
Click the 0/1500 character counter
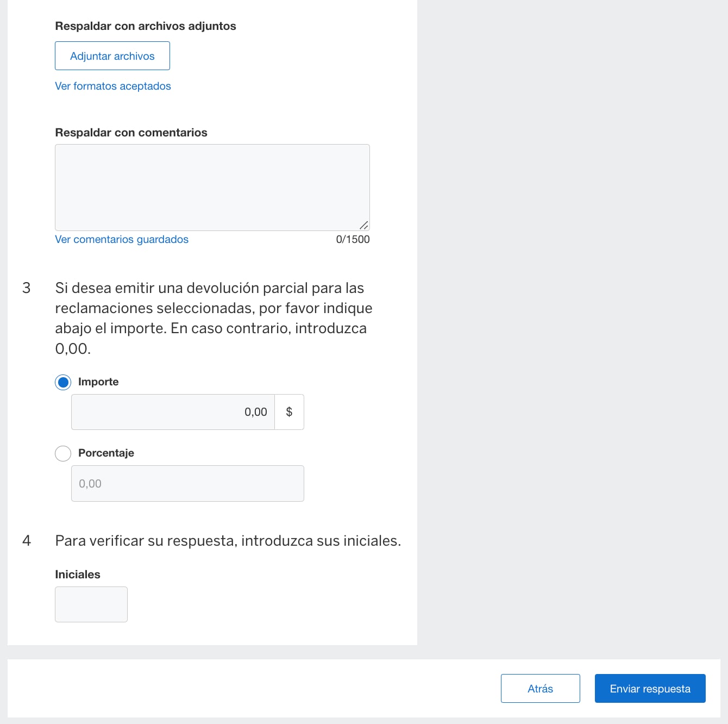click(x=353, y=239)
